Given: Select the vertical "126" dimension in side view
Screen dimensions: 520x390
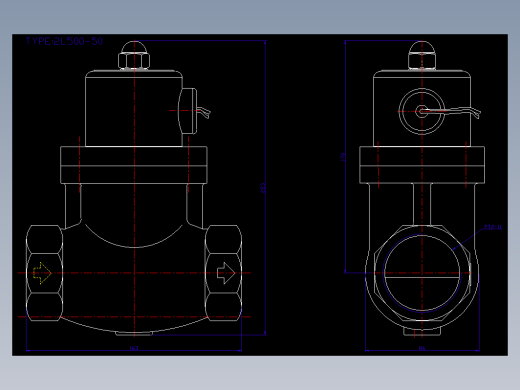Looking at the screenshot, I should [343, 157].
